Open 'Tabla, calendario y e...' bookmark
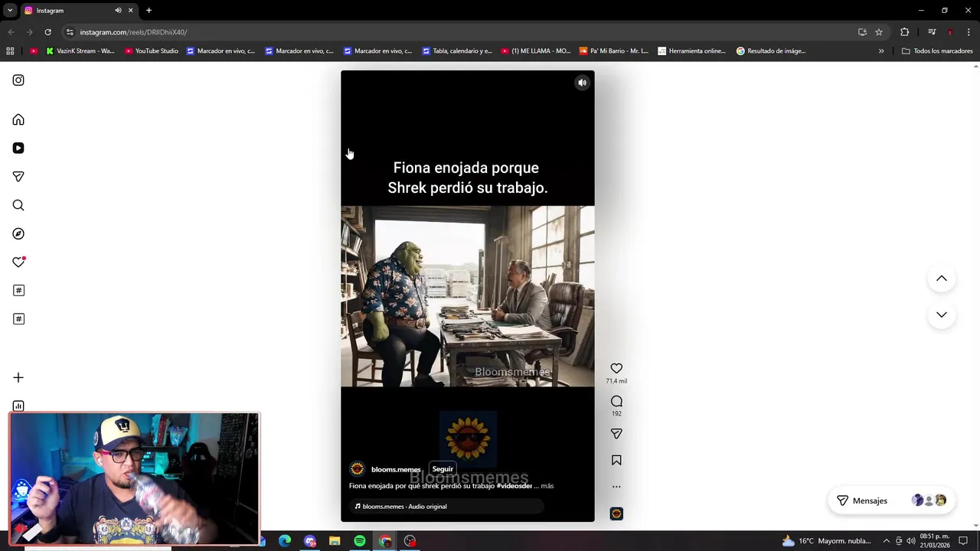This screenshot has height=551, width=980. (x=457, y=51)
